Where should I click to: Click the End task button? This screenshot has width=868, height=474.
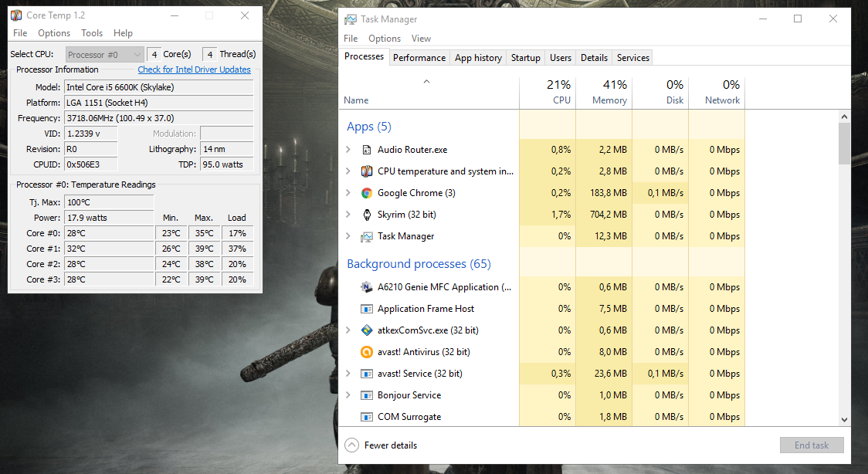pos(812,445)
